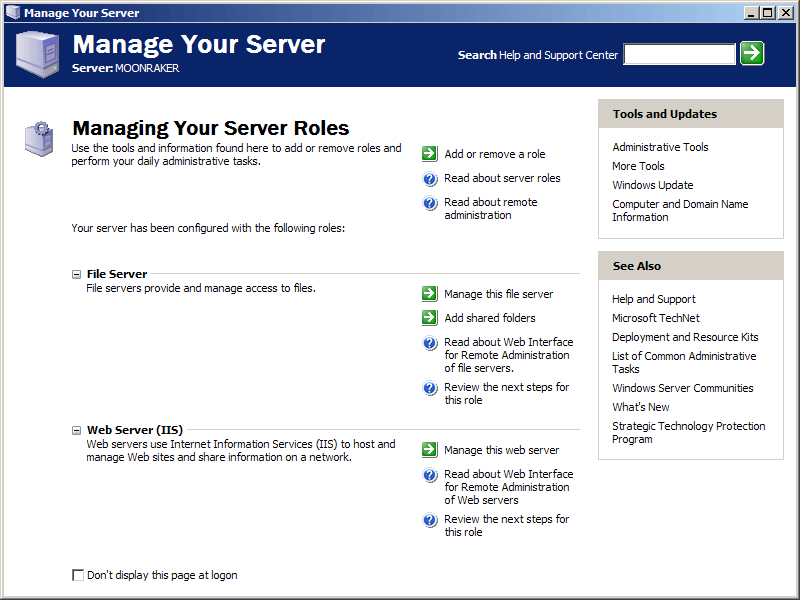
Task: Open Windows Update link
Action: coord(653,185)
